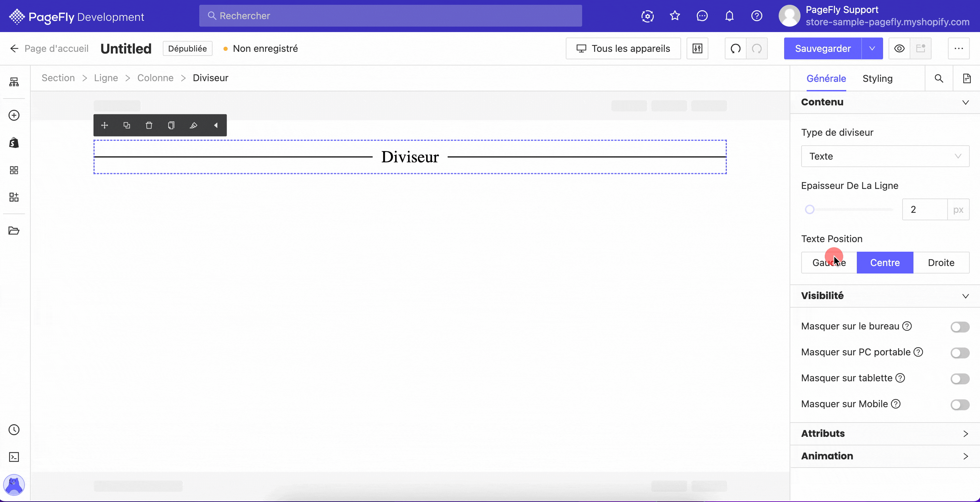Click search icon in inspector panel
The height and width of the screenshot is (502, 980).
939,78
